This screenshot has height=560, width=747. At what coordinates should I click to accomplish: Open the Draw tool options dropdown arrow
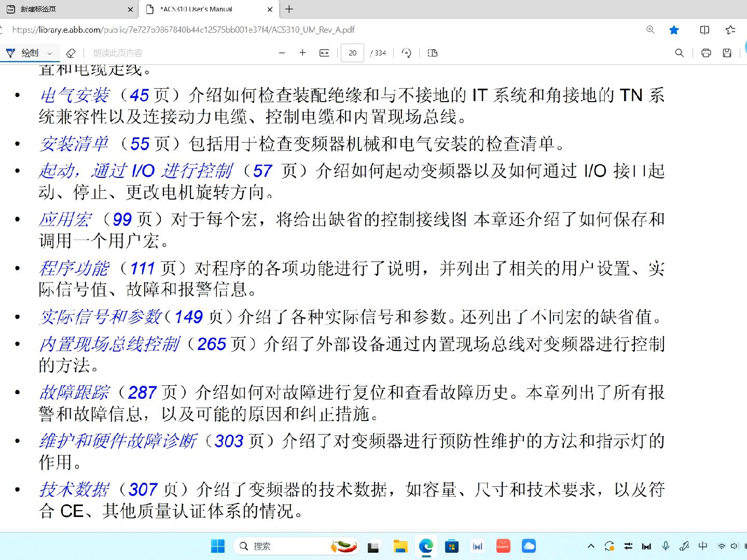[x=50, y=53]
